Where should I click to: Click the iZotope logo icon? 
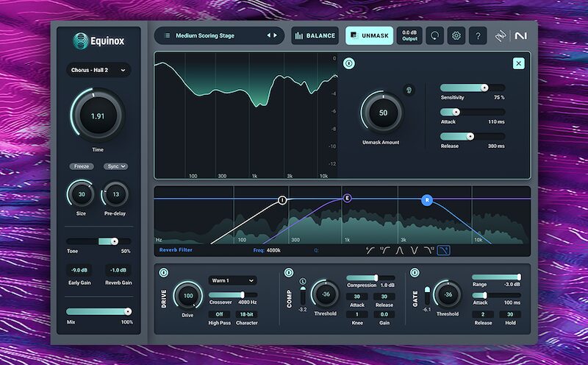(x=501, y=35)
